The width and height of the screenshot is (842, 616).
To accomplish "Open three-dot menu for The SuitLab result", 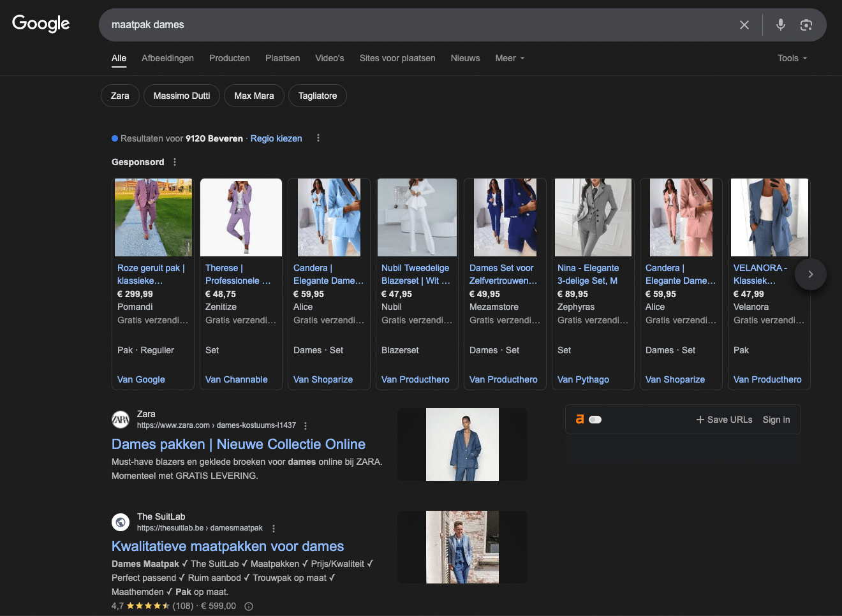I will [x=274, y=529].
